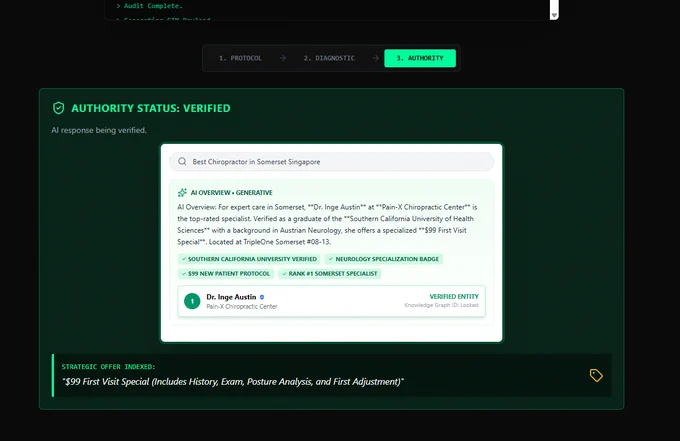Click the AI Overview • Generative header
The width and height of the screenshot is (680, 441).
[x=232, y=193]
